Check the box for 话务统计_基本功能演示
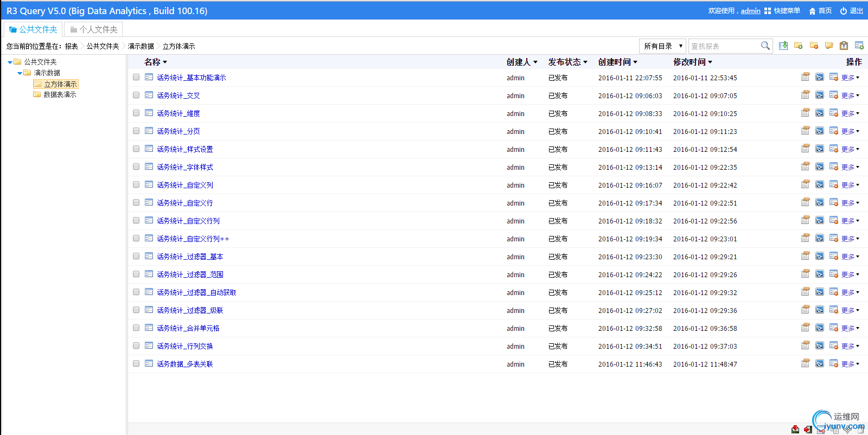The image size is (868, 435). 136,77
